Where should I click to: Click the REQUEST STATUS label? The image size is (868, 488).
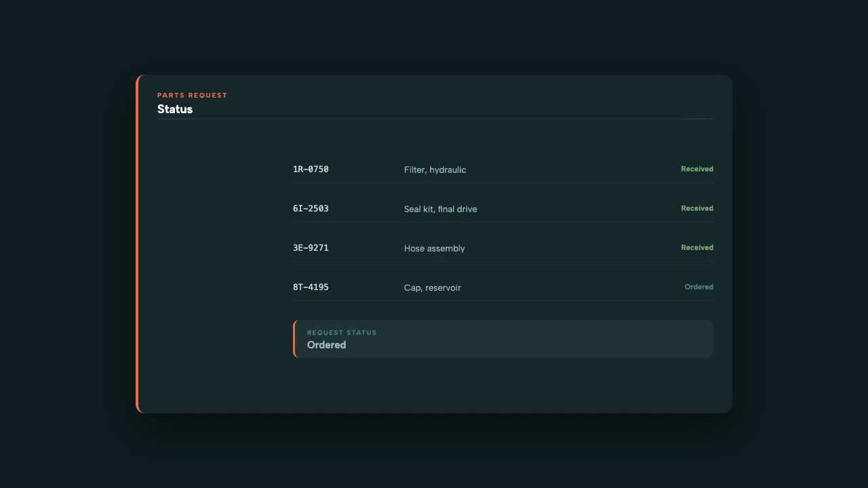(x=342, y=332)
